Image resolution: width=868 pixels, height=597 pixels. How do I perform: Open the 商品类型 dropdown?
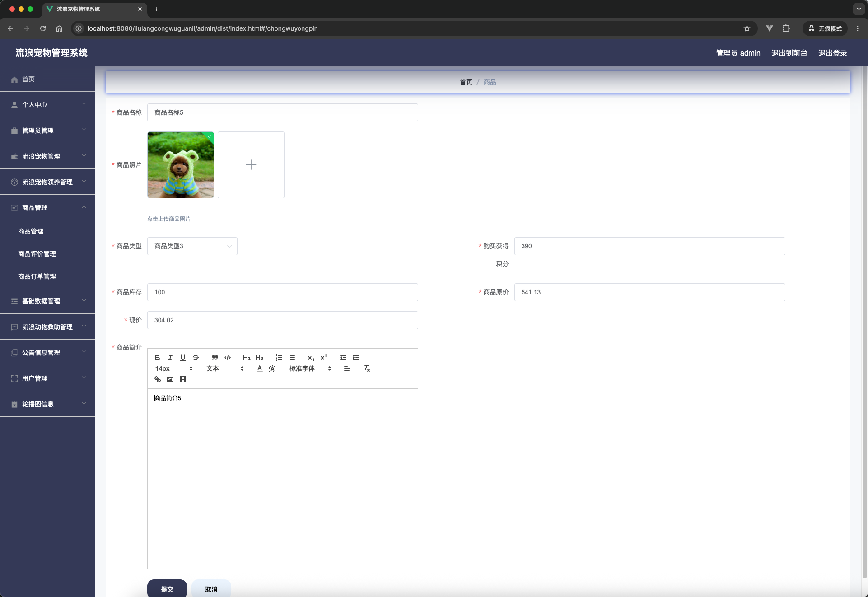pyautogui.click(x=192, y=246)
